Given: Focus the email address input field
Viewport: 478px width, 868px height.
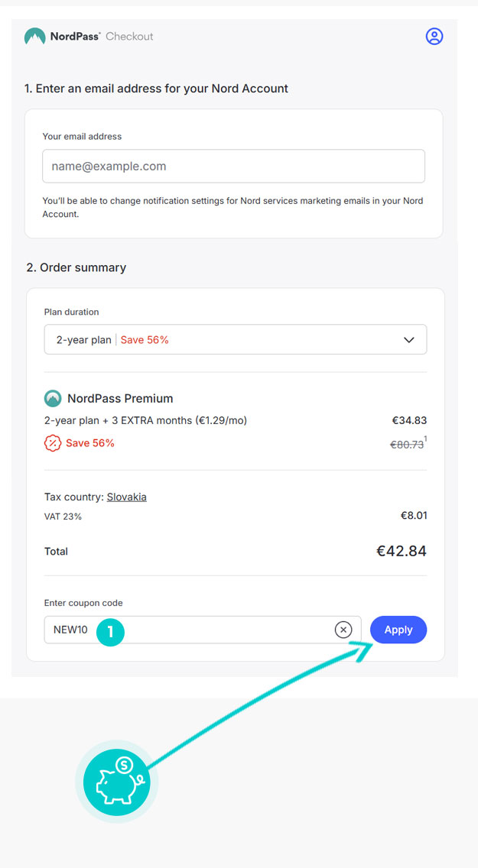Looking at the screenshot, I should click(x=233, y=166).
